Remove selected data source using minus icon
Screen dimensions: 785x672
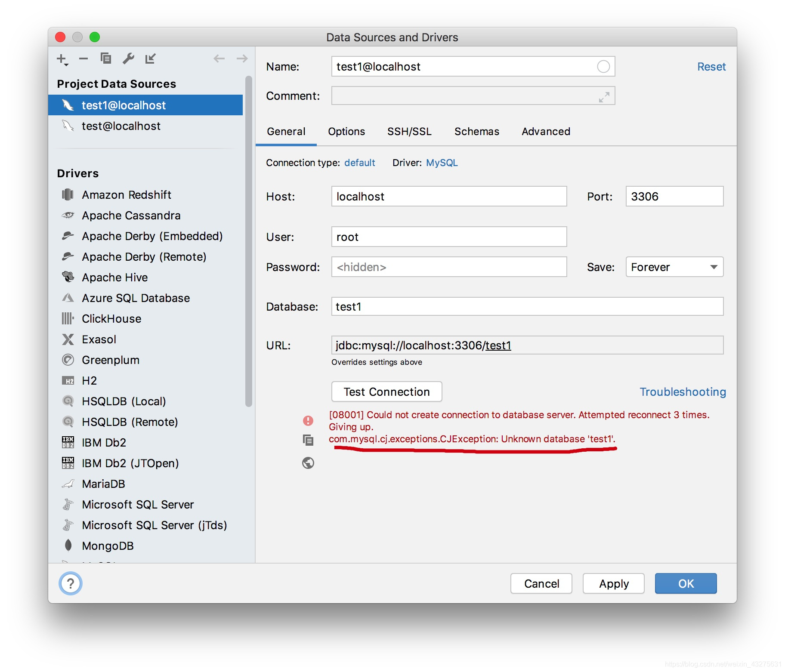coord(83,59)
